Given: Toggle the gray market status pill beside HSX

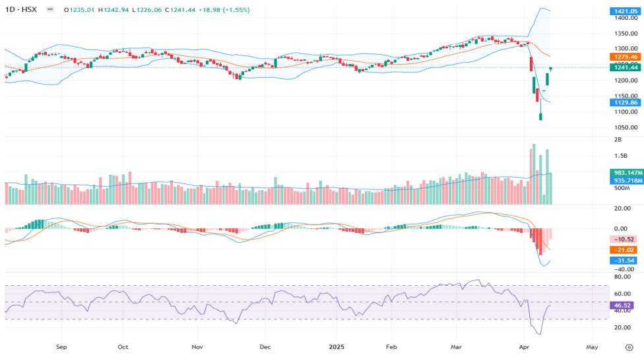Looking at the screenshot, I should [51, 11].
